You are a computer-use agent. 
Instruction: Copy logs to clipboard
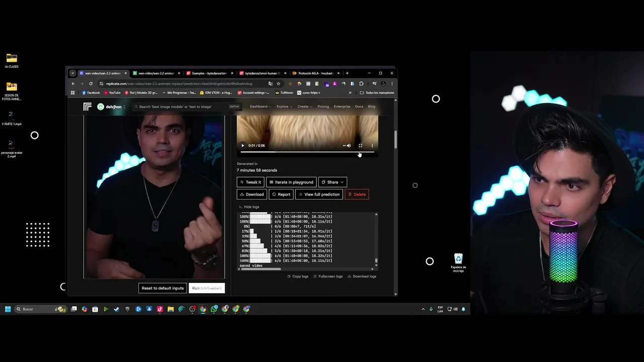coord(298,276)
